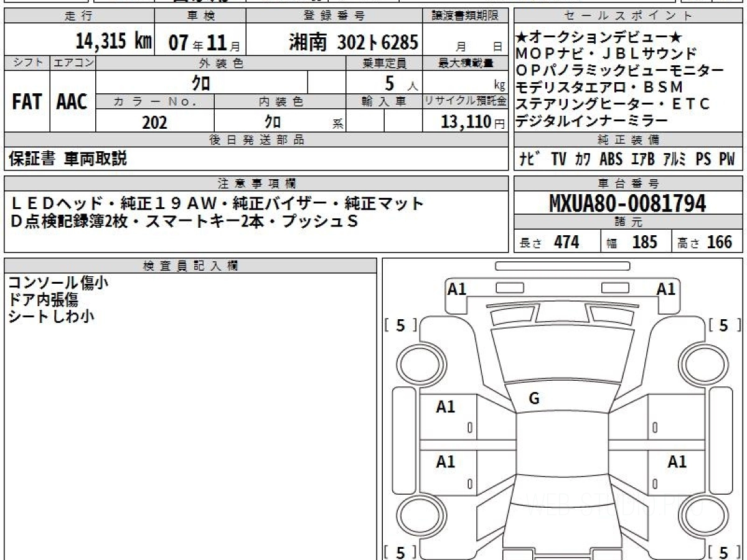Click the inspector note コンソール傷小
Image resolution: width=747 pixels, height=560 pixels.
[x=59, y=282]
